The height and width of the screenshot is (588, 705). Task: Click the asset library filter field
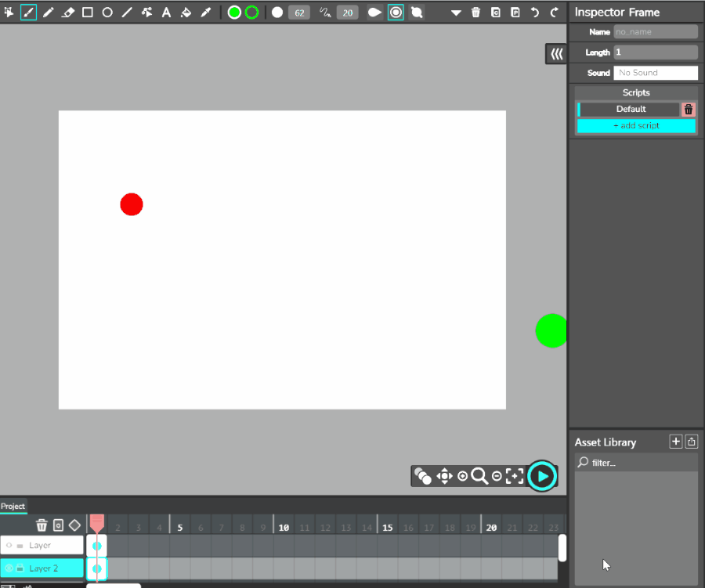click(x=636, y=463)
